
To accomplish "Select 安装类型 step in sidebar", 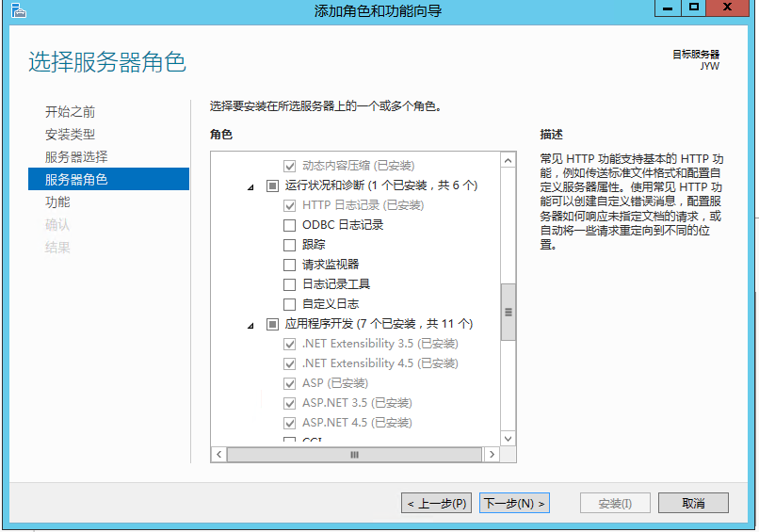I will point(70,134).
